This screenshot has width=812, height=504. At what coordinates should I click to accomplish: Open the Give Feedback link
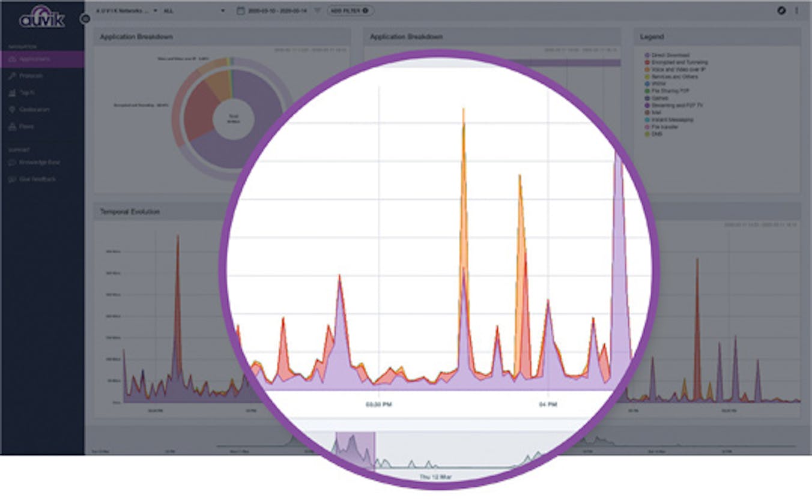pos(37,179)
